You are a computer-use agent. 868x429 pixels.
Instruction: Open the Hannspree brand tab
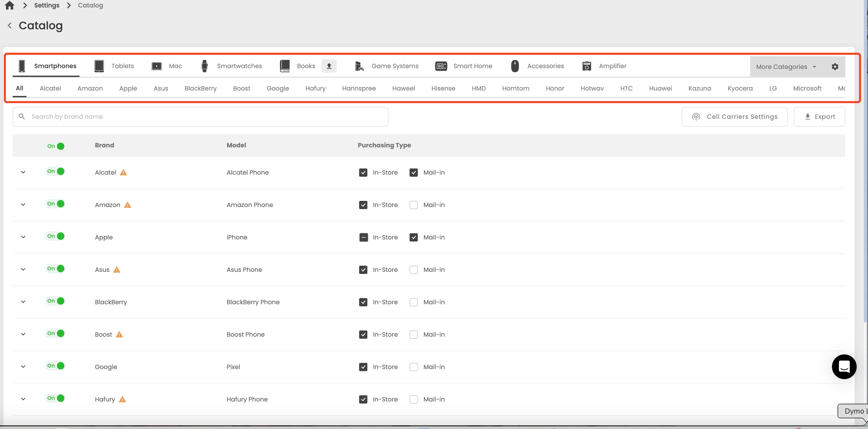point(359,88)
